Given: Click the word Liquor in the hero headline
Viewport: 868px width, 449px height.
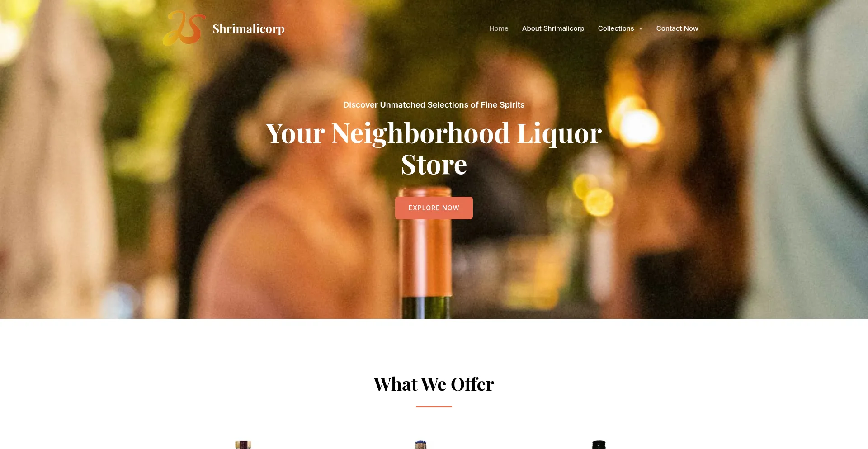Looking at the screenshot, I should coord(559,134).
